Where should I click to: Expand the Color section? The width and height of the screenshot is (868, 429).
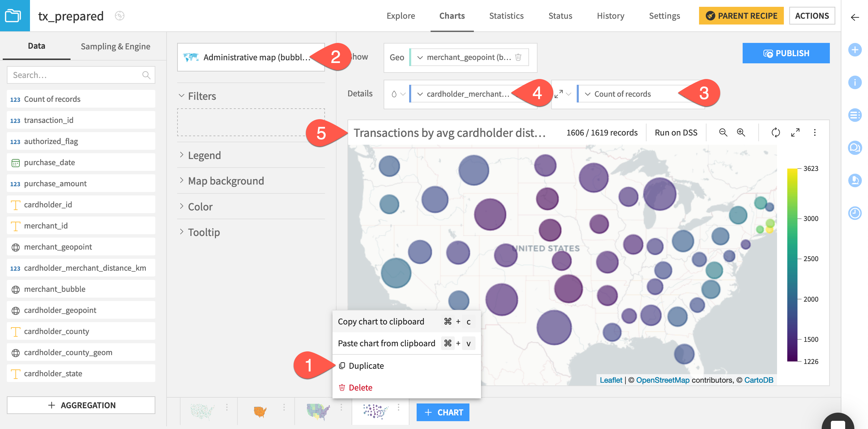196,207
